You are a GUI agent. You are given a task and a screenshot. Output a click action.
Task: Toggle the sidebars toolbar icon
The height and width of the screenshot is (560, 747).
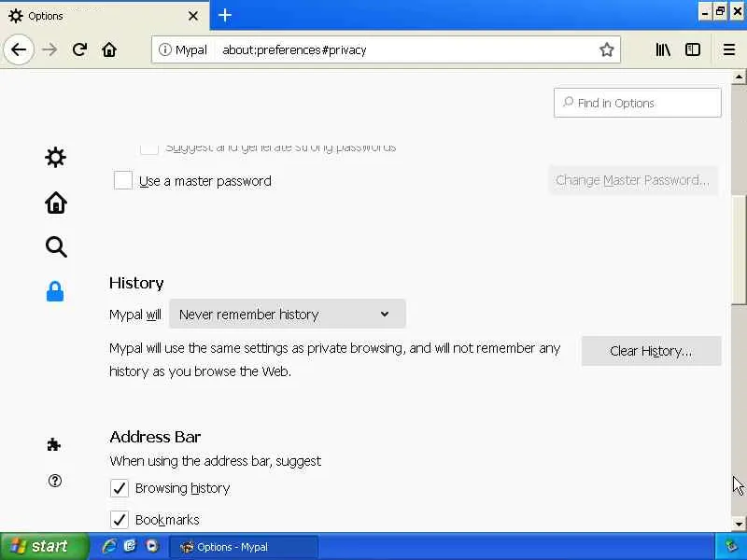(x=693, y=49)
